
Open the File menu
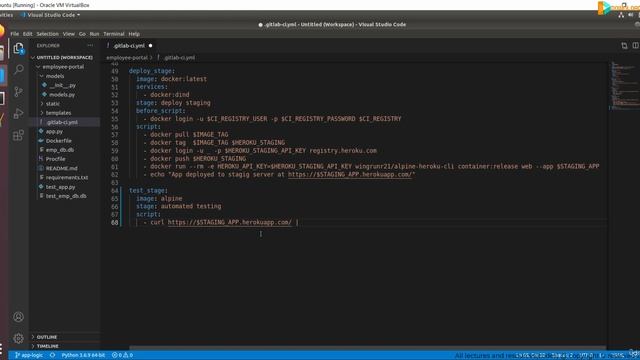15,34
